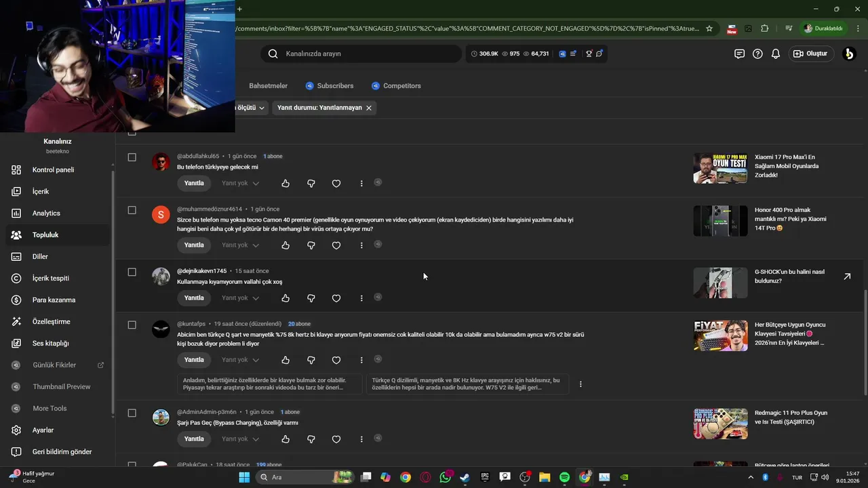Click Yanıtla under the @kuntafps comment

point(194,360)
